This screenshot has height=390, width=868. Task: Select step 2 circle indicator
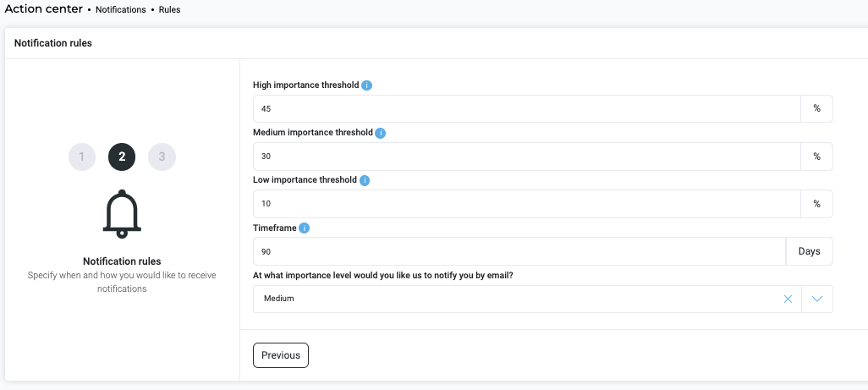coord(122,157)
